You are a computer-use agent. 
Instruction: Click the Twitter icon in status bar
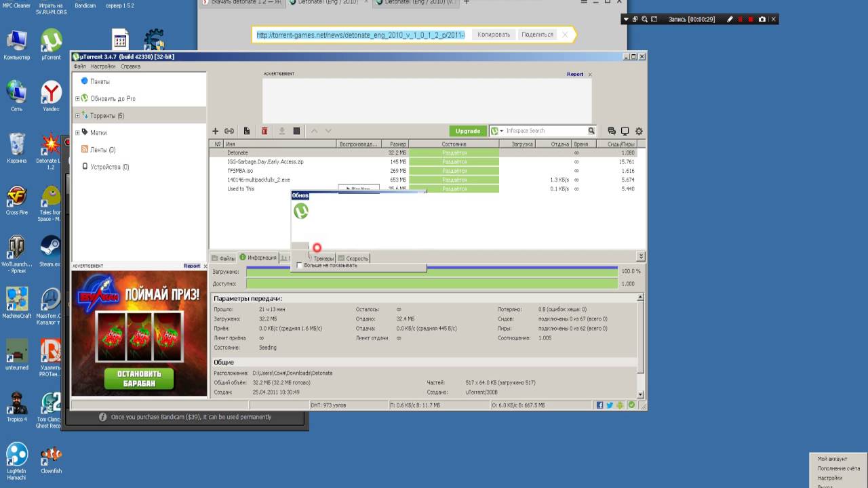pos(610,405)
